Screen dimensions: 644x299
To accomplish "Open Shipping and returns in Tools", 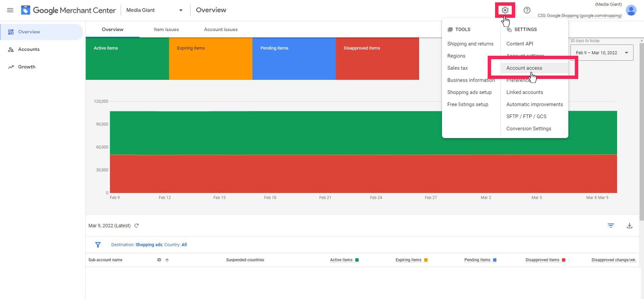I will coord(470,44).
